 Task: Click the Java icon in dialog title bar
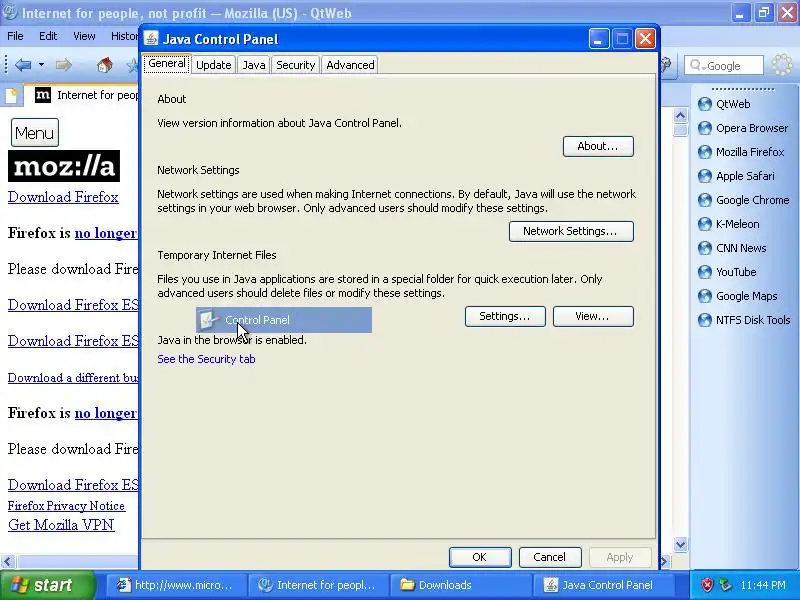click(151, 39)
